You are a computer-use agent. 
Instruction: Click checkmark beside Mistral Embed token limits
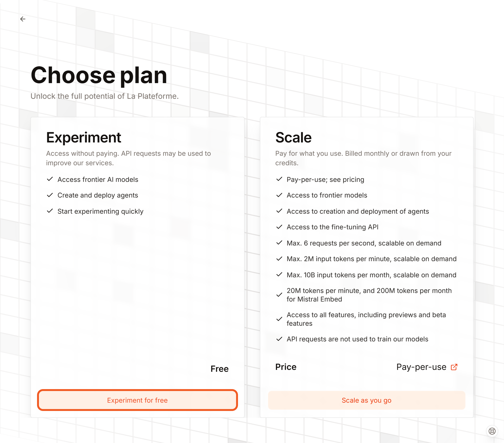tap(279, 295)
